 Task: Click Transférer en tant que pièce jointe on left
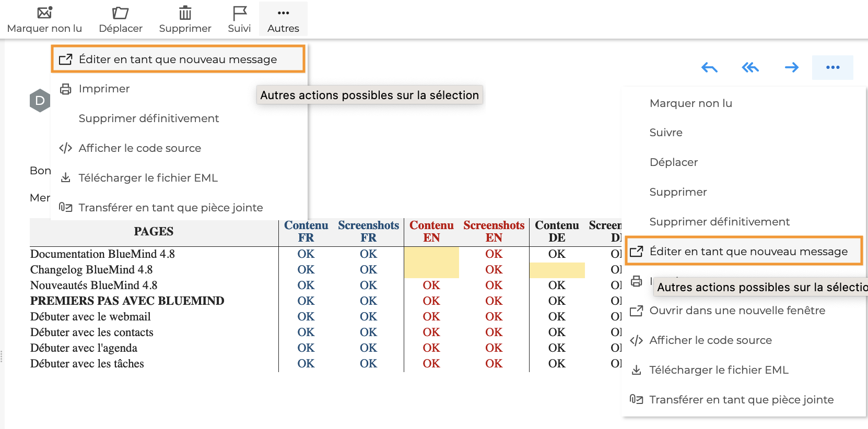pos(170,208)
